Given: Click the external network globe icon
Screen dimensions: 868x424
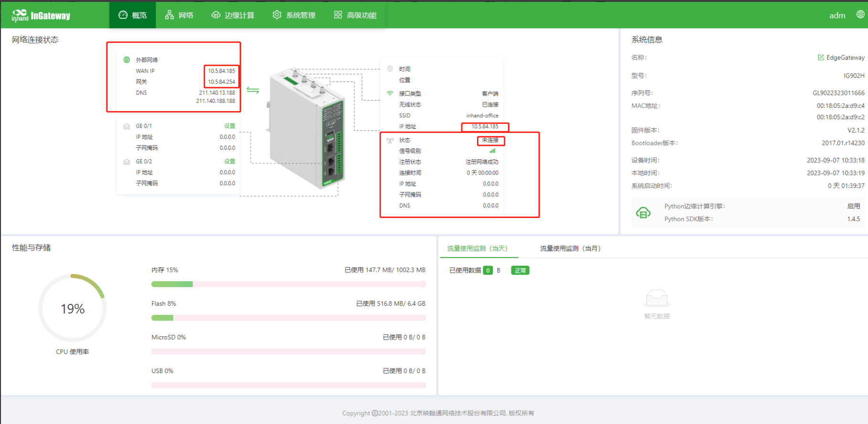Looking at the screenshot, I should pos(127,60).
